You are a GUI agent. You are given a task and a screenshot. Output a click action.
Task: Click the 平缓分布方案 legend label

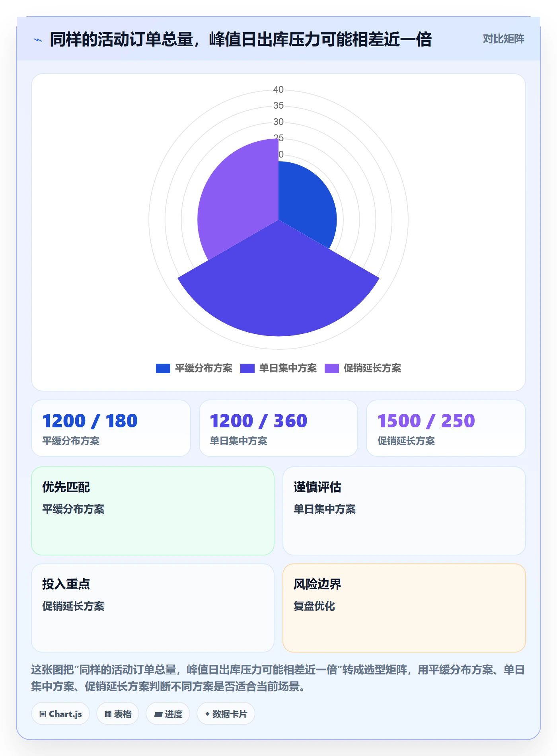[x=204, y=368]
